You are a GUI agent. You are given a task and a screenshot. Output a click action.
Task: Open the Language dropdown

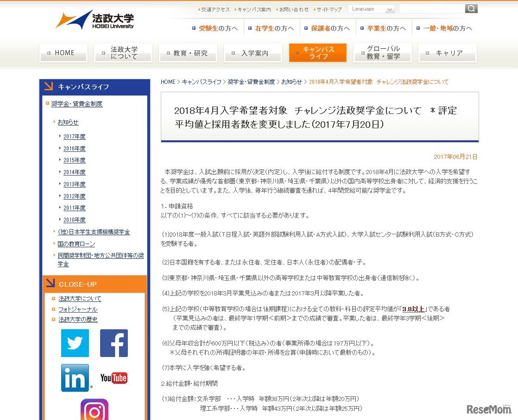[x=372, y=9]
